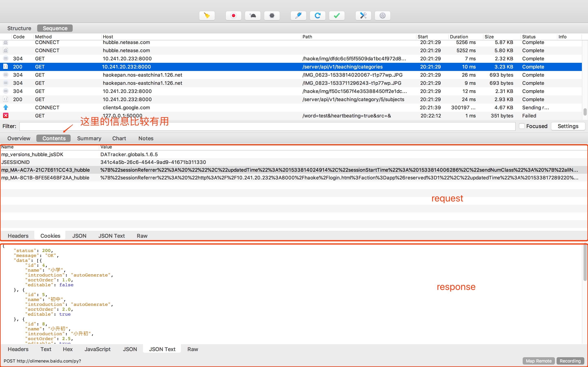Open the gear settings icon
Viewport: 588px width, 367px height.
(382, 15)
